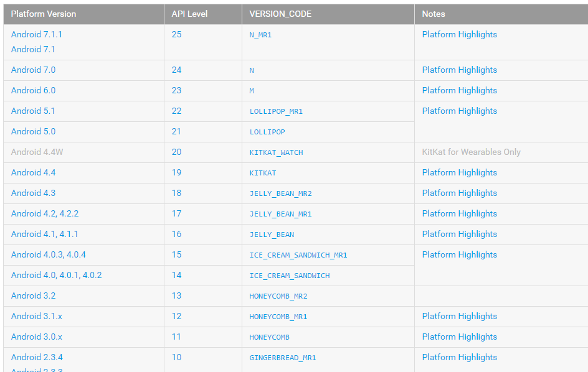Screen dimensions: 588x372
Task: Click the JELLY_BEAN_MR1 version code
Action: click(x=281, y=214)
